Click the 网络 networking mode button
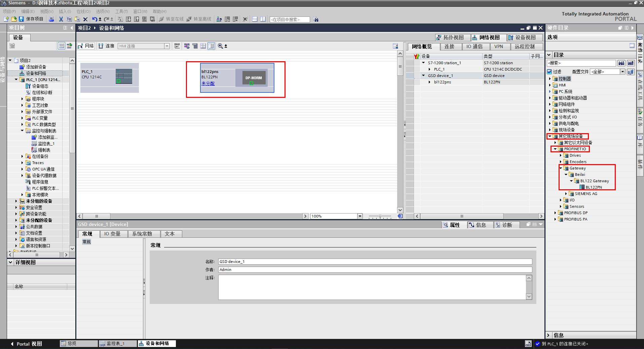Image resolution: width=644 pixels, height=349 pixels. pyautogui.click(x=86, y=46)
